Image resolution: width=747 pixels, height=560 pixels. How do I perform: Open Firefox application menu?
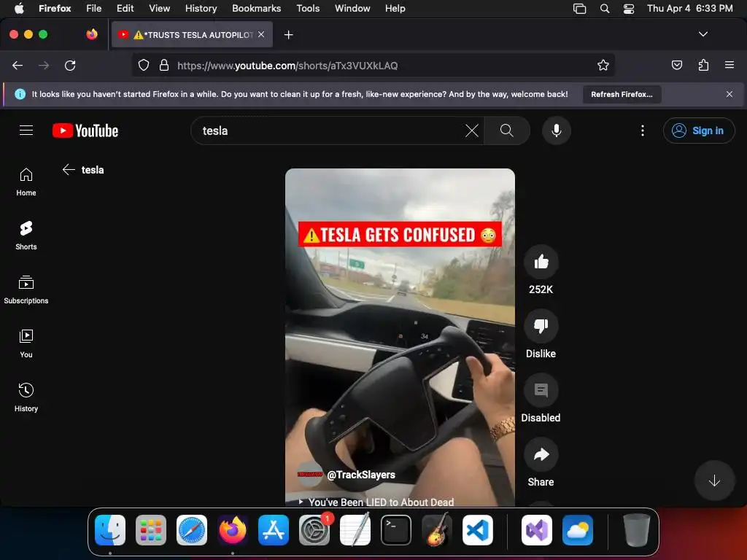(729, 65)
